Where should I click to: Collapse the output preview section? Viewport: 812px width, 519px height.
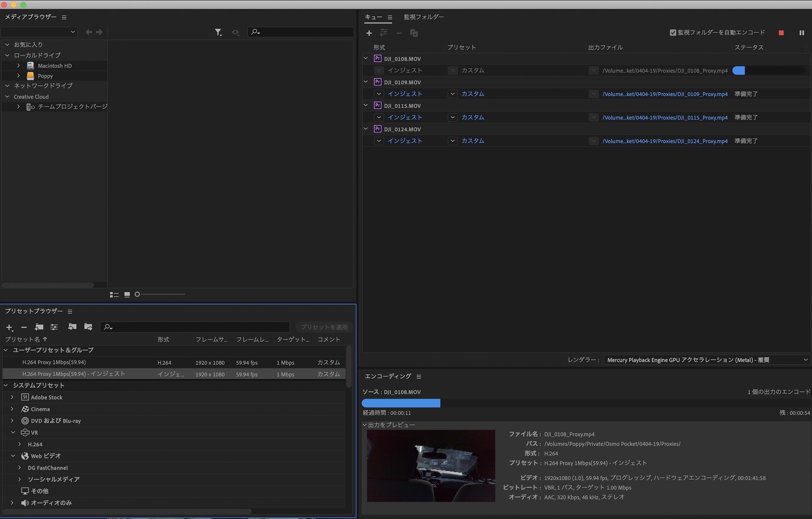[x=365, y=425]
